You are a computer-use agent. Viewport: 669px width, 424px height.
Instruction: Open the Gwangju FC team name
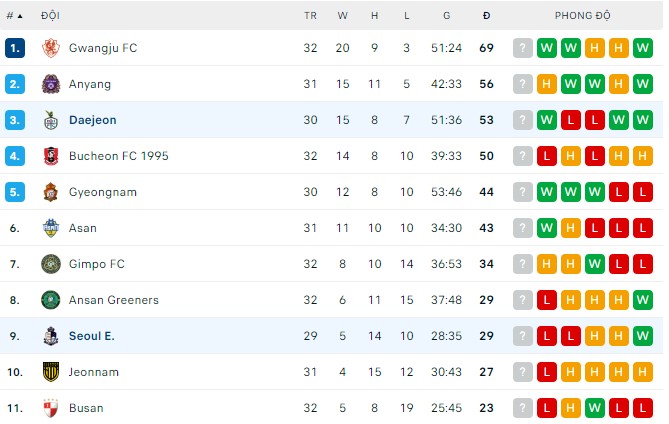pos(103,48)
